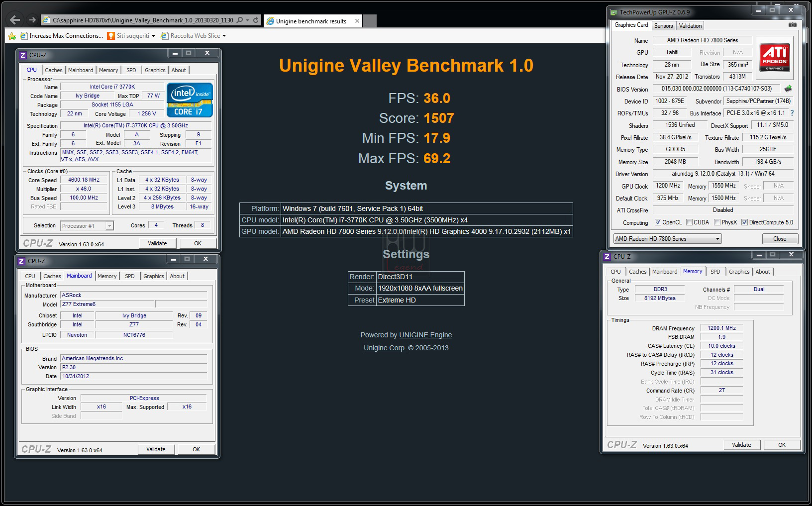This screenshot has width=812, height=506.
Task: Click the GPU-Z BIOS Version field
Action: (716, 89)
